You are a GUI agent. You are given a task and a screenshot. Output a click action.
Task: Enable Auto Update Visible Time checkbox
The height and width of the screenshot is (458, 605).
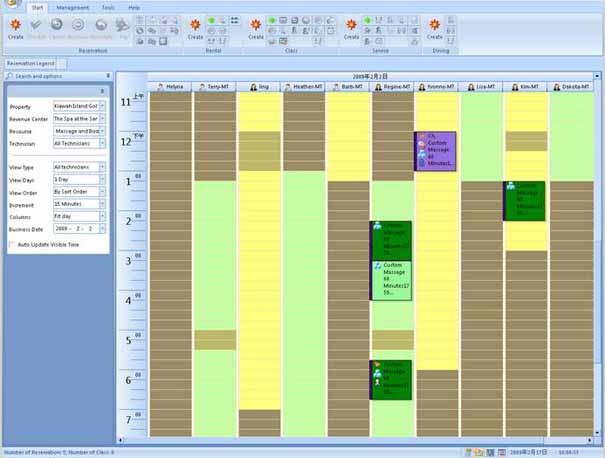(x=12, y=244)
